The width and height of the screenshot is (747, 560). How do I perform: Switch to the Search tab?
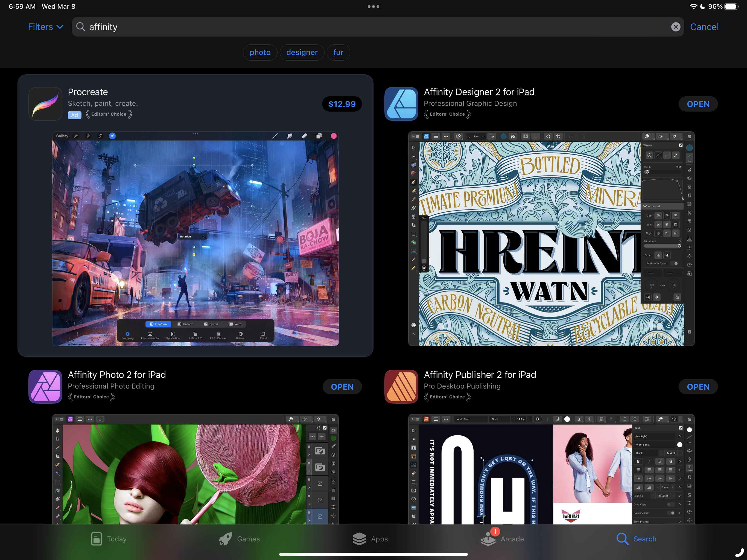(x=636, y=539)
